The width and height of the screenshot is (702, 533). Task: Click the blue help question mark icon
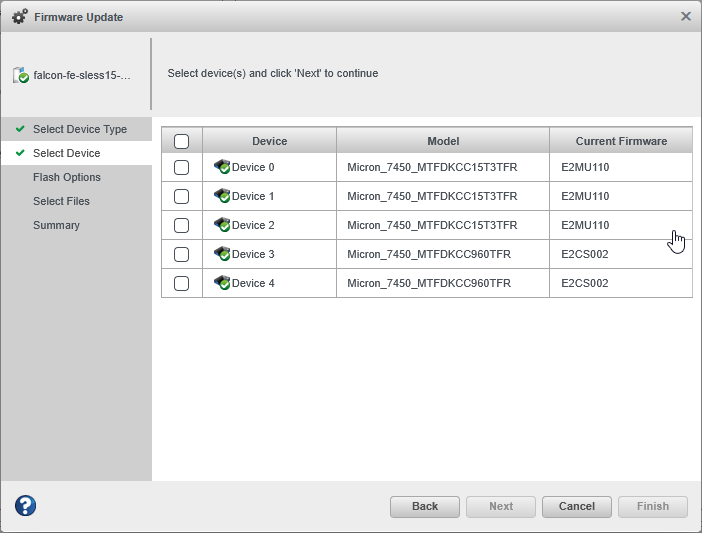tap(26, 506)
